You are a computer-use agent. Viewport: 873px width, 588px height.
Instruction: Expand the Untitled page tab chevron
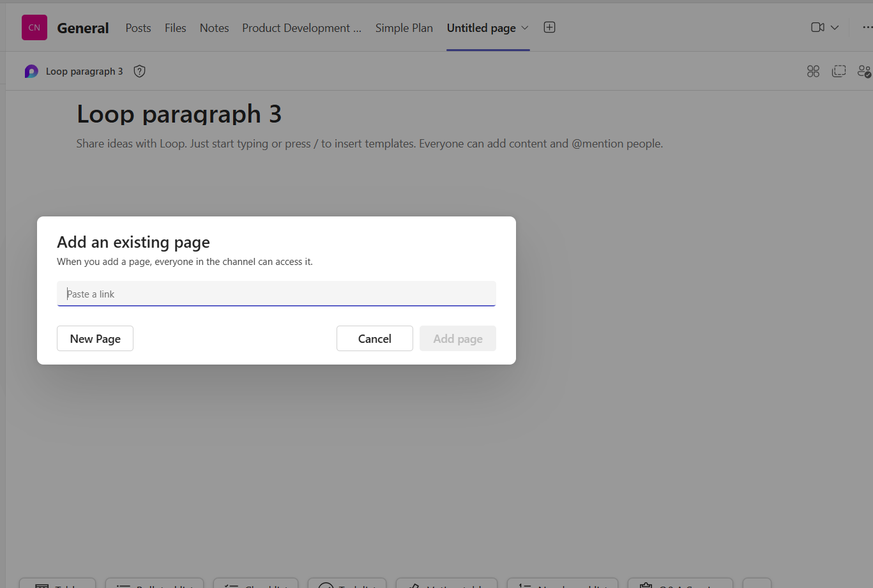(525, 27)
